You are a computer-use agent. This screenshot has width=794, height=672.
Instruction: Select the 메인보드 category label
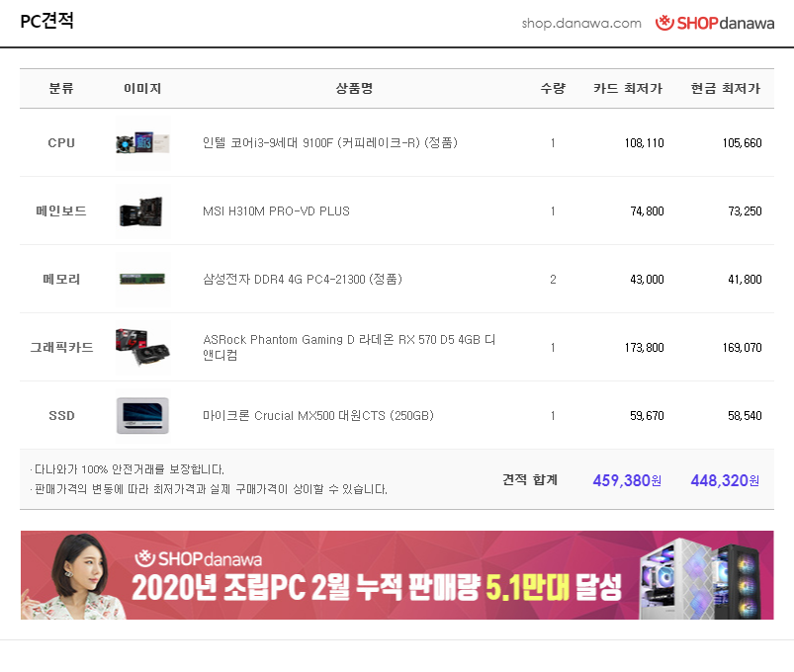coord(61,211)
